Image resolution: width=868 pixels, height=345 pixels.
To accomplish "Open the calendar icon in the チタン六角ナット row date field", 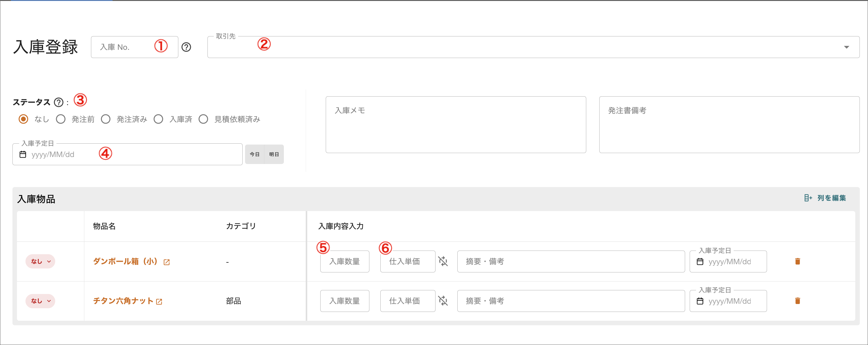I will point(700,301).
